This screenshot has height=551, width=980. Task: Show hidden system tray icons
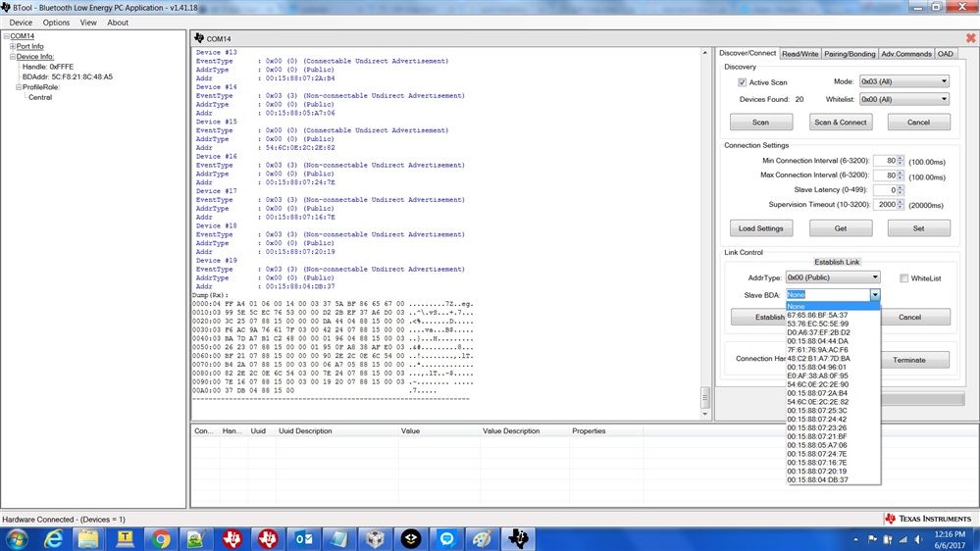[855, 539]
